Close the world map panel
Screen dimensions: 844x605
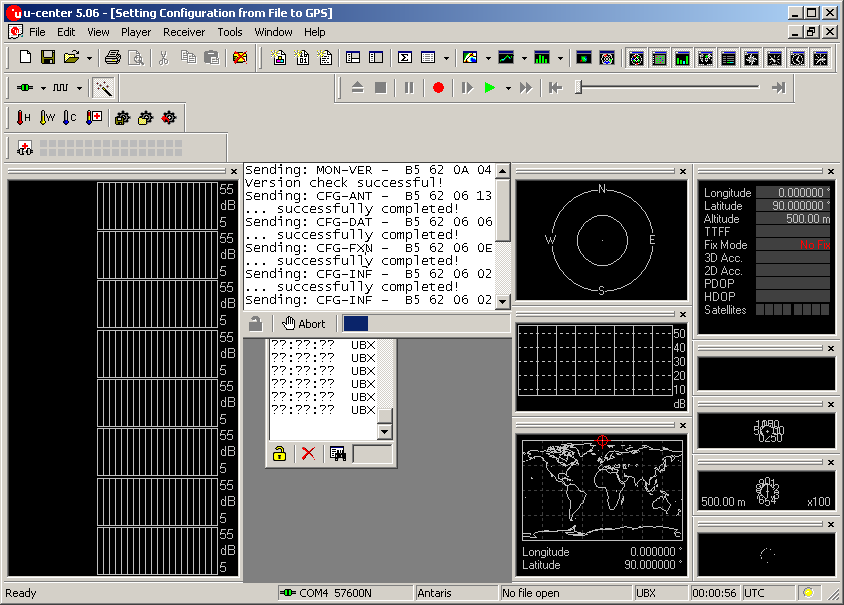point(683,424)
